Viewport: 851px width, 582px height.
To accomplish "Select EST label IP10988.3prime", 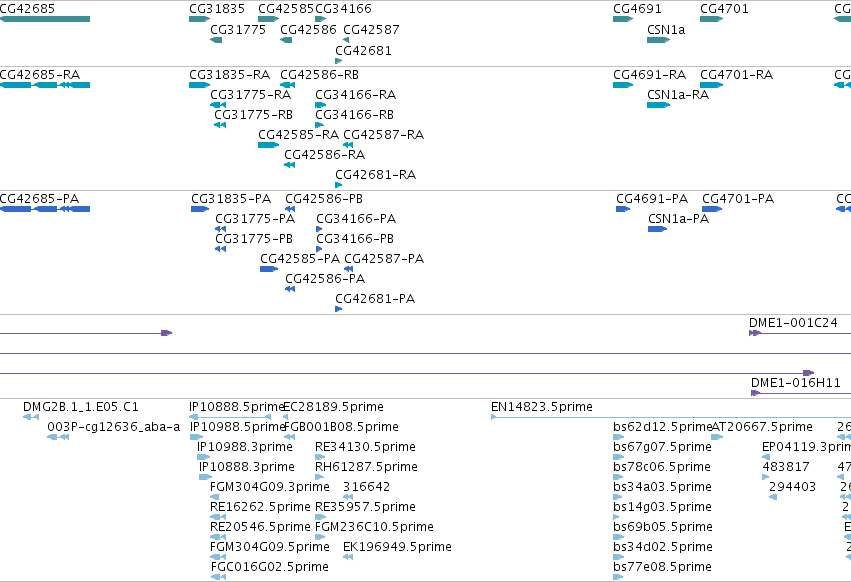I will click(x=245, y=447).
